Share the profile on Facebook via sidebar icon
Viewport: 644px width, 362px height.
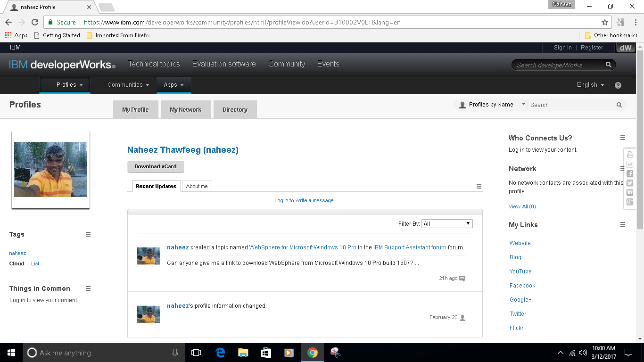630,173
